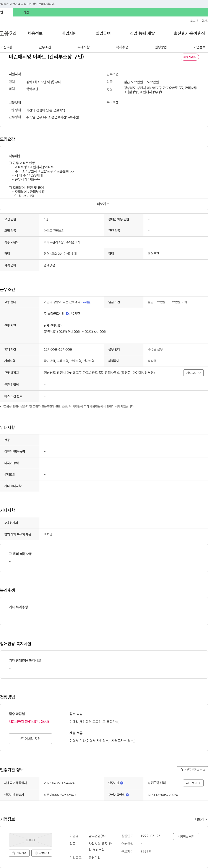Open the 출산휴가·육아휴직 menu
Screen dimensions: 208x868
pyautogui.click(x=189, y=33)
